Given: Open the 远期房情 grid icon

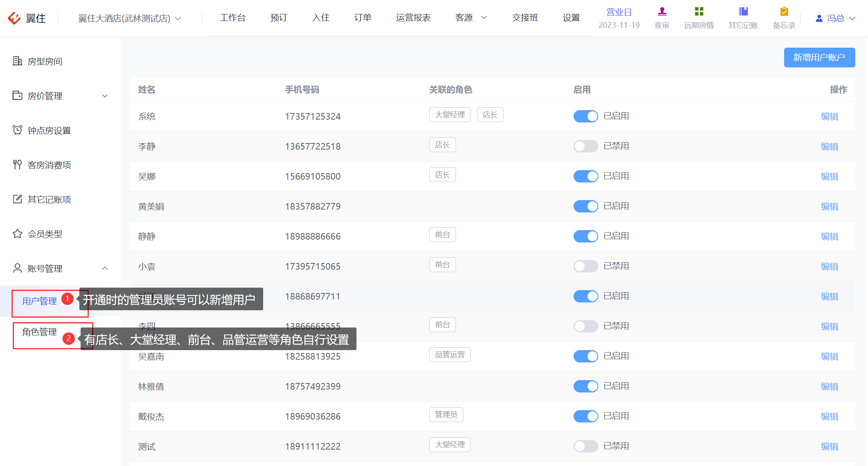Looking at the screenshot, I should [x=699, y=12].
